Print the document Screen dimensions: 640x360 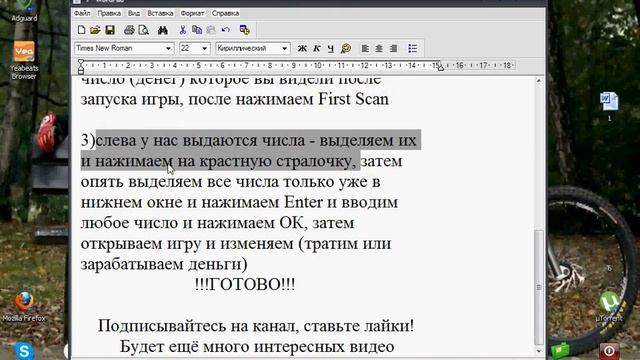(x=129, y=30)
